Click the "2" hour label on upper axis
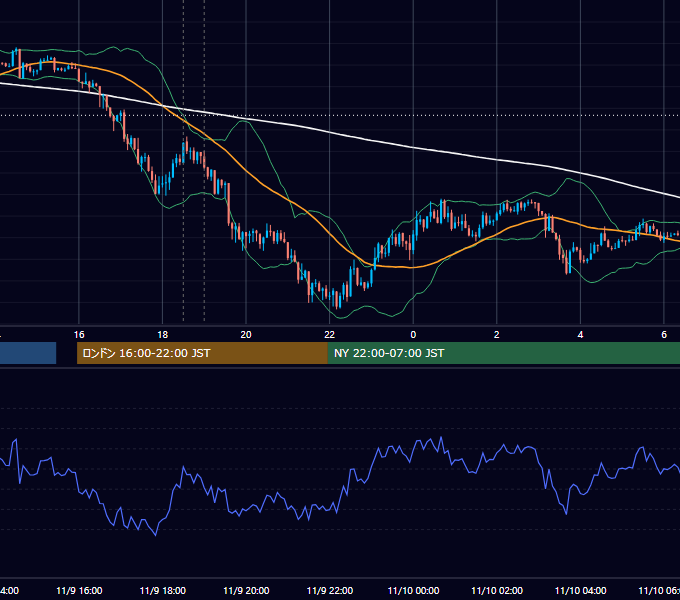Screen dimensions: 680x600 click(497, 335)
